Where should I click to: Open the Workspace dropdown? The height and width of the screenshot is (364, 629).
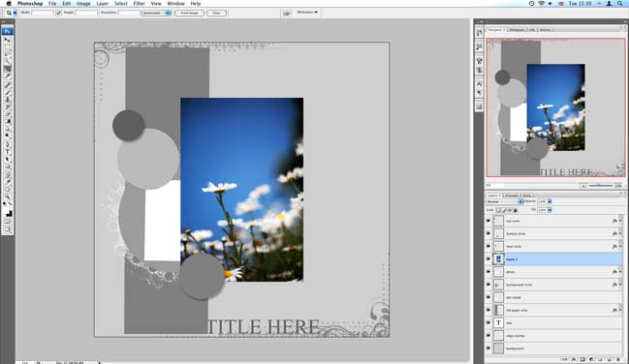(x=307, y=13)
